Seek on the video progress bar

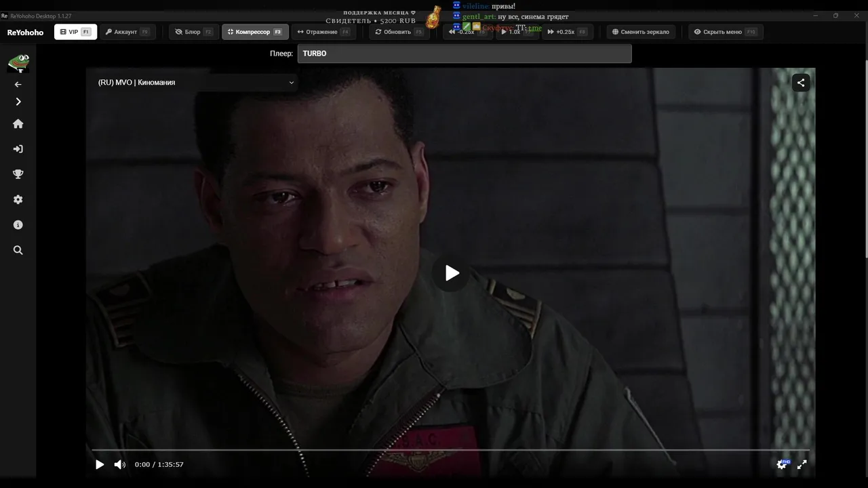pyautogui.click(x=450, y=450)
